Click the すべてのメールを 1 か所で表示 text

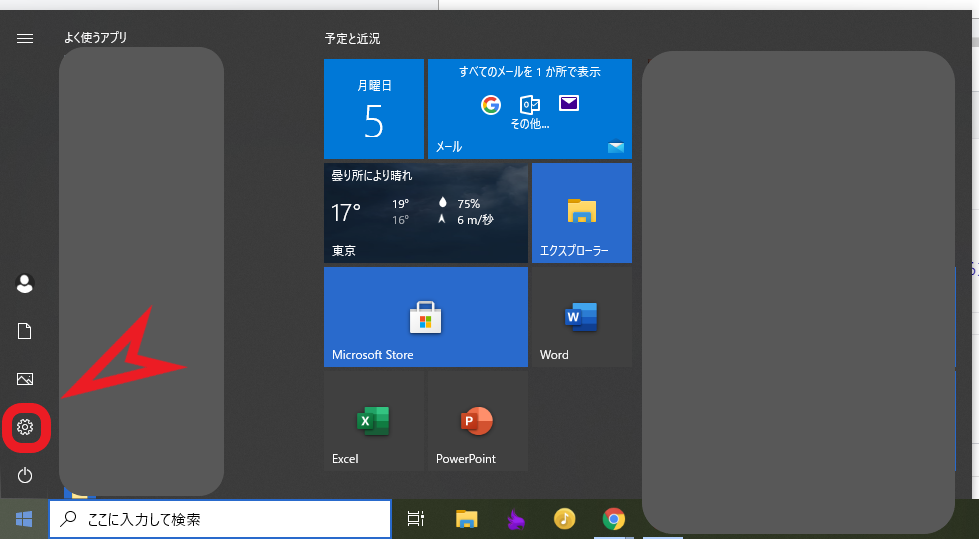[x=529, y=72]
